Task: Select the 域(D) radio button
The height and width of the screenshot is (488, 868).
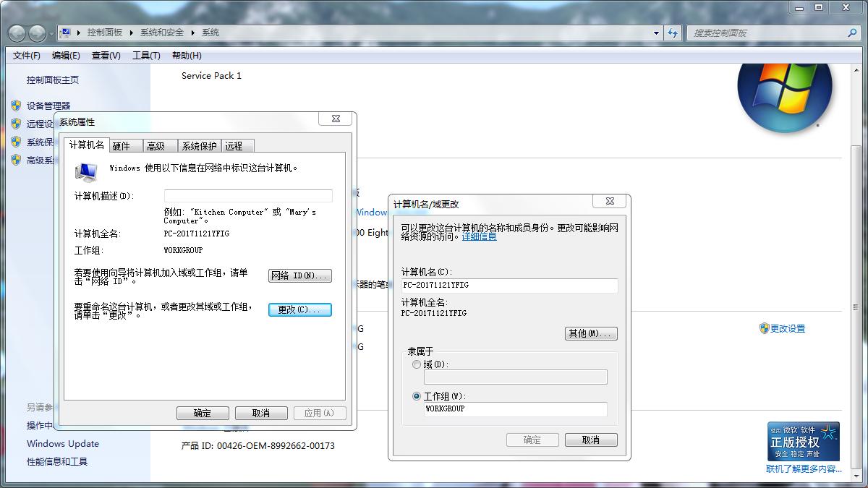Action: tap(417, 364)
